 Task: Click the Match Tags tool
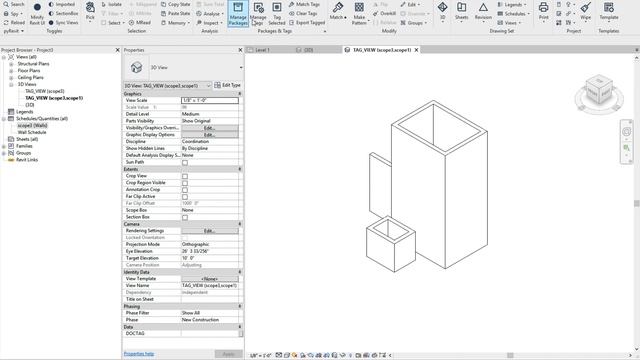304,4
